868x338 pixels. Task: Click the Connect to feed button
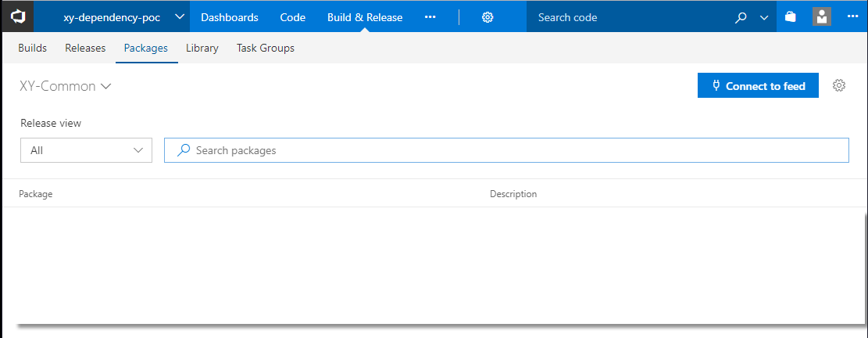pyautogui.click(x=757, y=86)
